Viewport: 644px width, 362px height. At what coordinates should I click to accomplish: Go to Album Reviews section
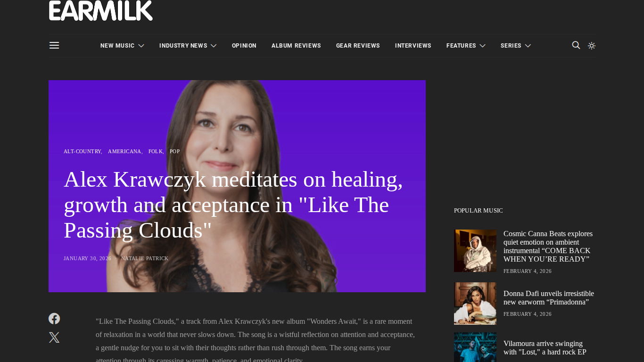pyautogui.click(x=296, y=46)
